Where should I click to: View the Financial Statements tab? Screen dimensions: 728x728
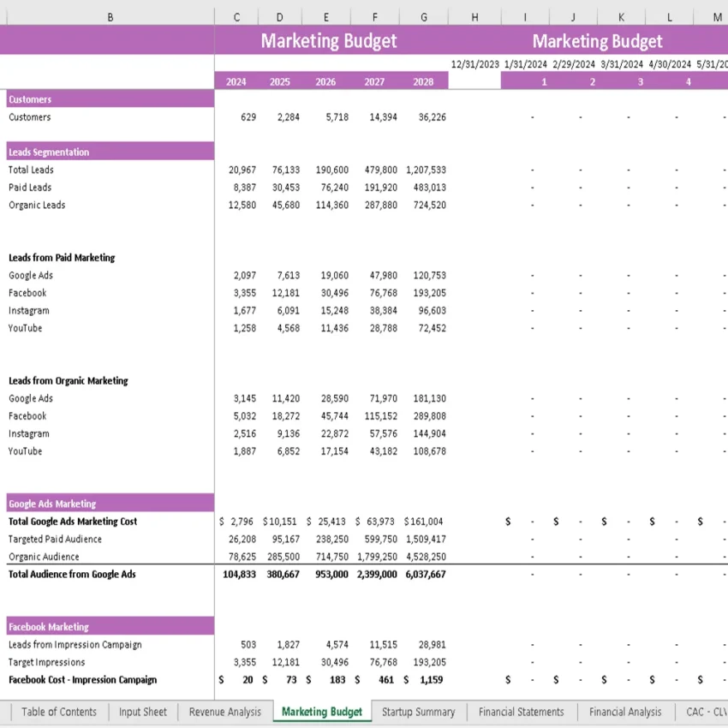coord(521,712)
